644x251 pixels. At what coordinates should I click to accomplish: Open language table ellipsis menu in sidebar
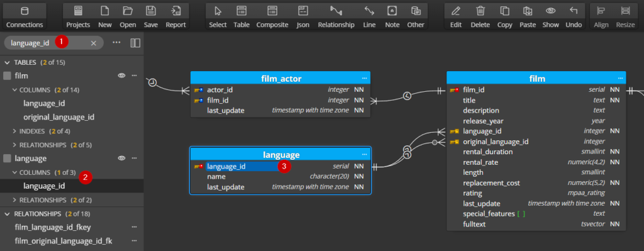(134, 158)
